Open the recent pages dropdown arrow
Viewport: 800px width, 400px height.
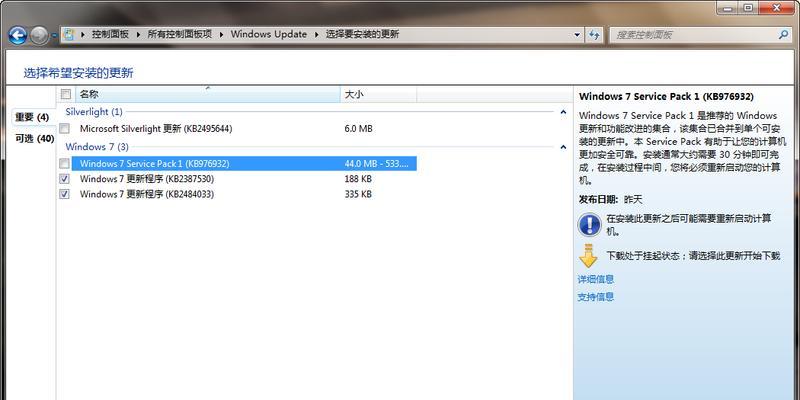click(x=54, y=35)
